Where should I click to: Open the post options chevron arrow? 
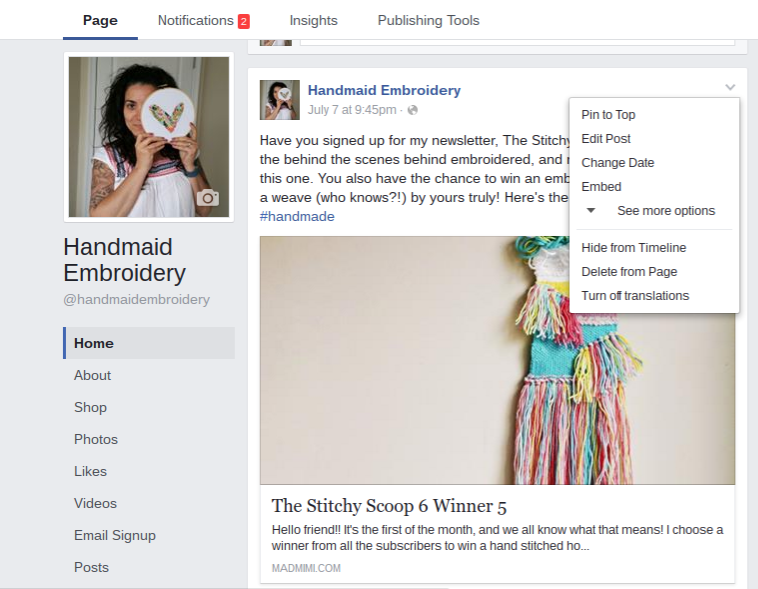(x=730, y=87)
